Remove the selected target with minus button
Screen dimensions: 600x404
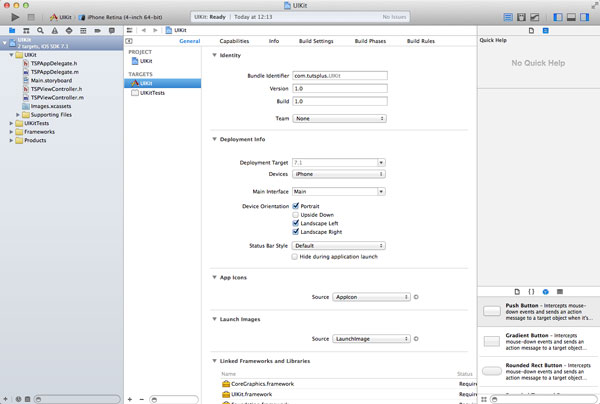point(142,399)
